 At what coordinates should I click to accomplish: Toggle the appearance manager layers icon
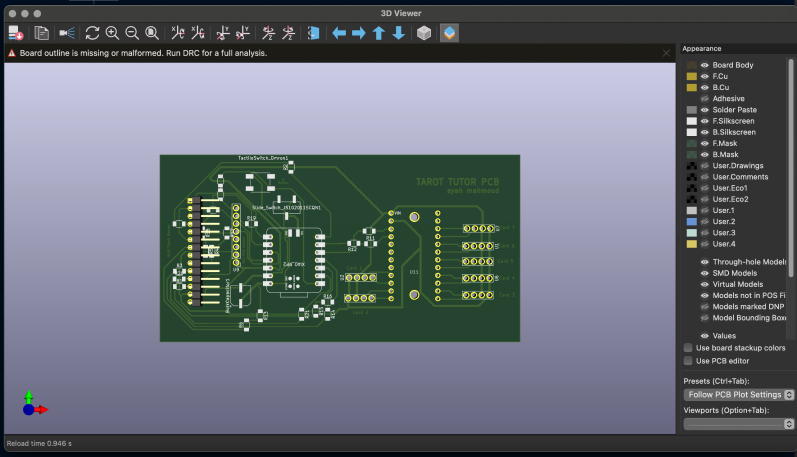[x=449, y=33]
